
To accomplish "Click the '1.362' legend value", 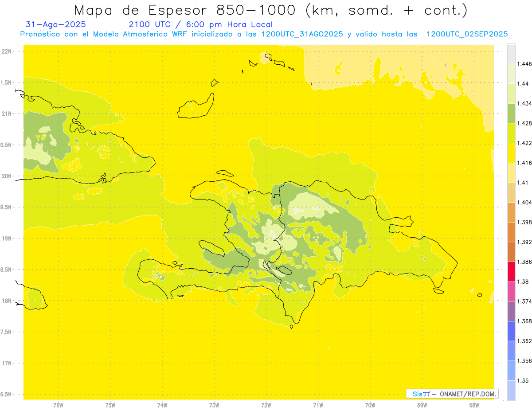I will pos(524,341).
